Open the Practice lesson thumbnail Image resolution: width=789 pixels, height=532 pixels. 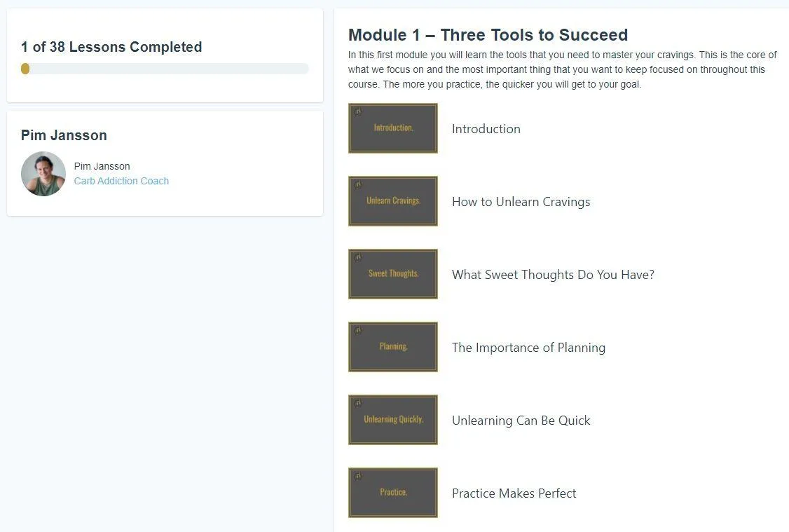[x=393, y=493]
